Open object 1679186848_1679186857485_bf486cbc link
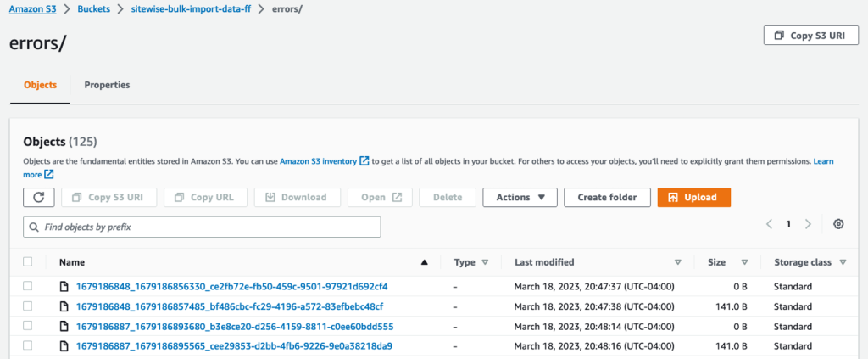 [230, 306]
